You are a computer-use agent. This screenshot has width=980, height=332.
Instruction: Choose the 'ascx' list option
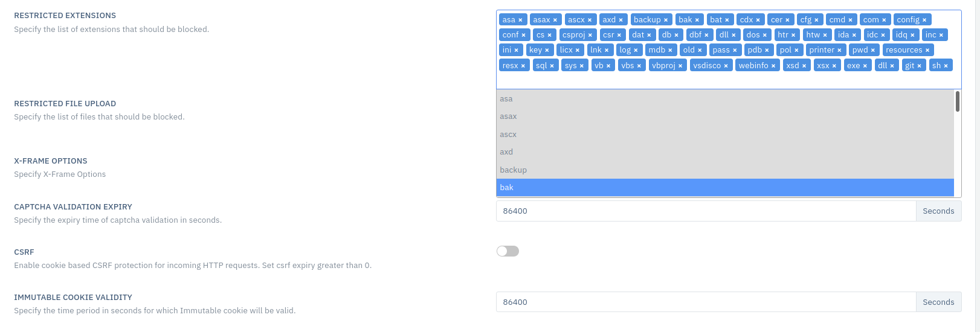coord(725,135)
